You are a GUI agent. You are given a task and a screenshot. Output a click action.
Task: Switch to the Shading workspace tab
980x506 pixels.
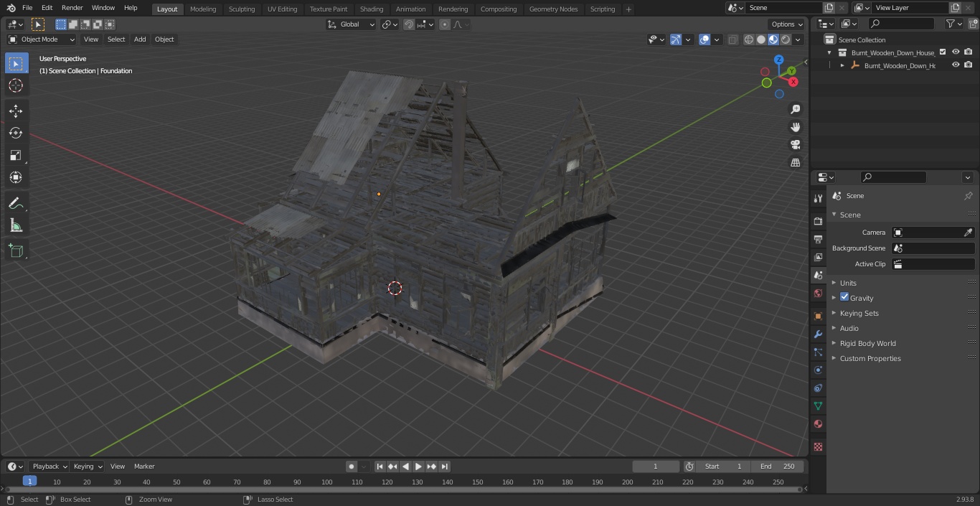point(372,9)
